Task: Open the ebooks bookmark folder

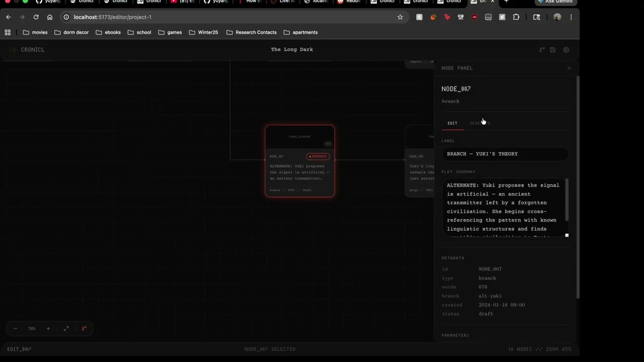Action: [x=108, y=32]
